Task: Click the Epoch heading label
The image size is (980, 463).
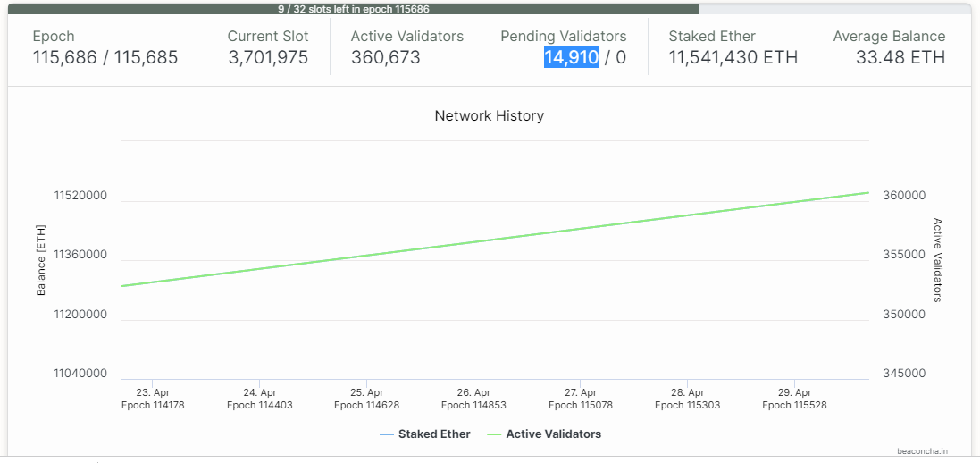Action: 54,37
